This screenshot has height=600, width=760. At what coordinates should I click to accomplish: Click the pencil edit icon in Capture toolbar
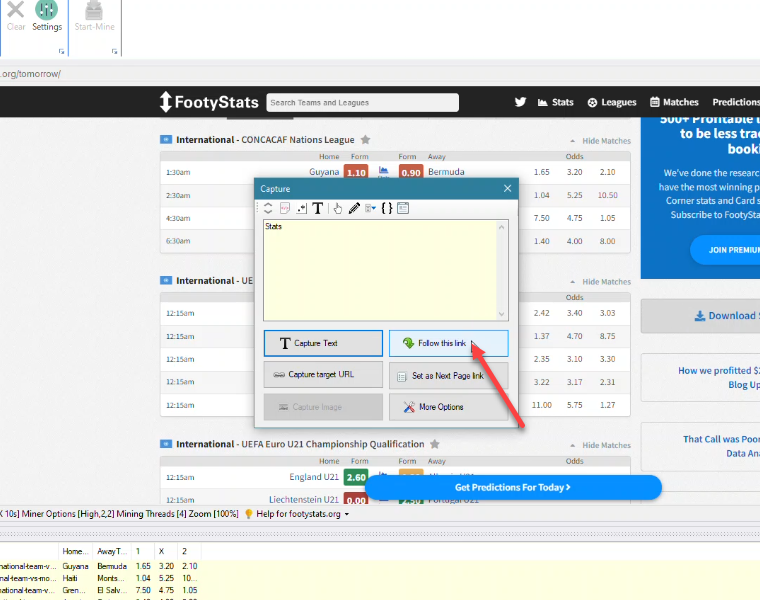point(354,209)
